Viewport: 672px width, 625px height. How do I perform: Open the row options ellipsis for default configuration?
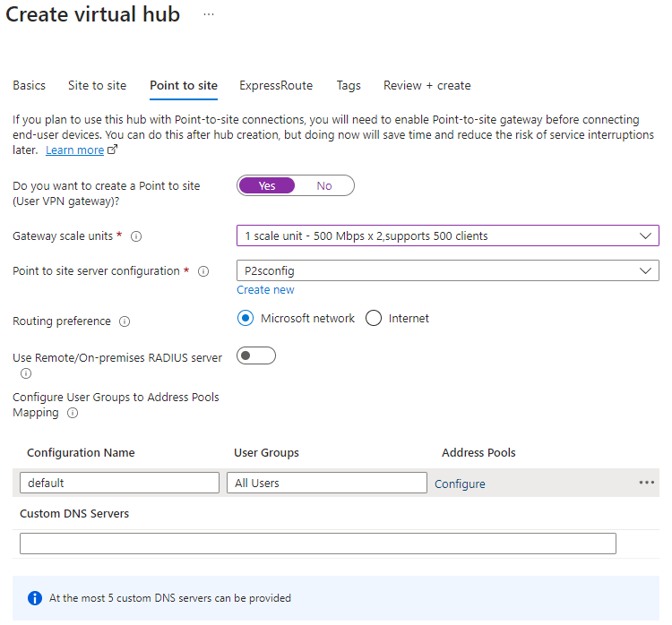click(x=647, y=483)
